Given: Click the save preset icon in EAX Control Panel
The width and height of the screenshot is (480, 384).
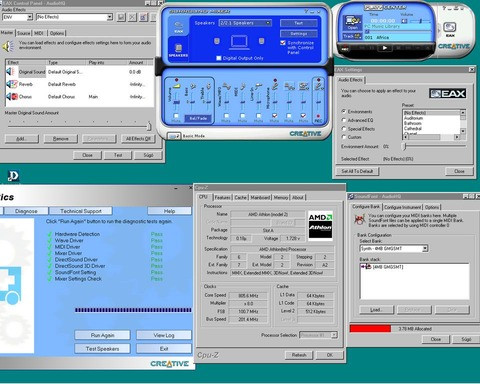Looking at the screenshot, I should 121,17.
